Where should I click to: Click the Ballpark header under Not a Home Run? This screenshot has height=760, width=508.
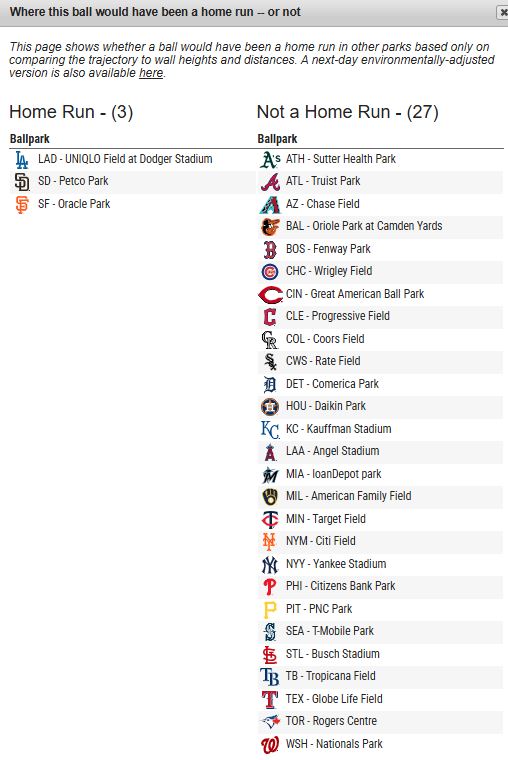(x=277, y=139)
